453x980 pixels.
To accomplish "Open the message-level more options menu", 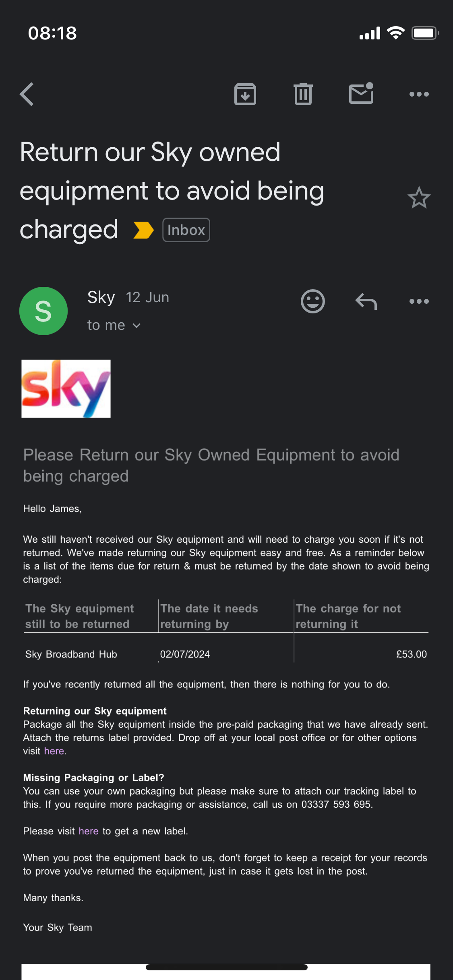I will (419, 301).
